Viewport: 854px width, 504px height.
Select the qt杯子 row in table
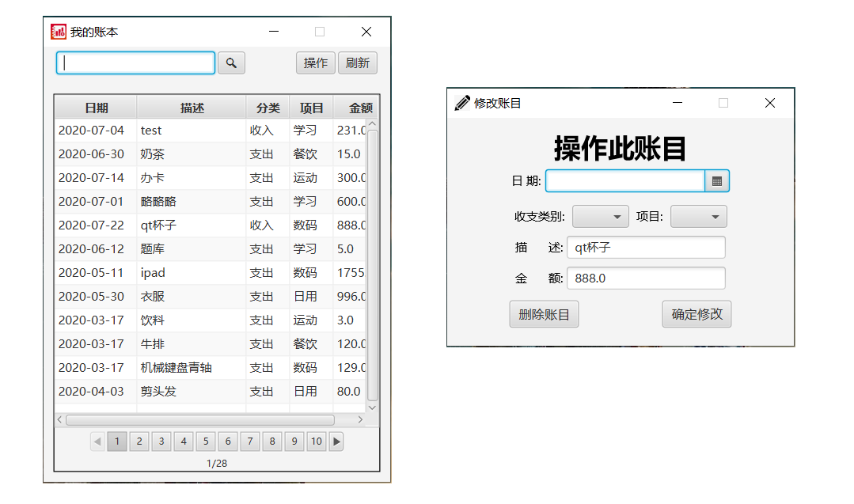click(x=211, y=225)
